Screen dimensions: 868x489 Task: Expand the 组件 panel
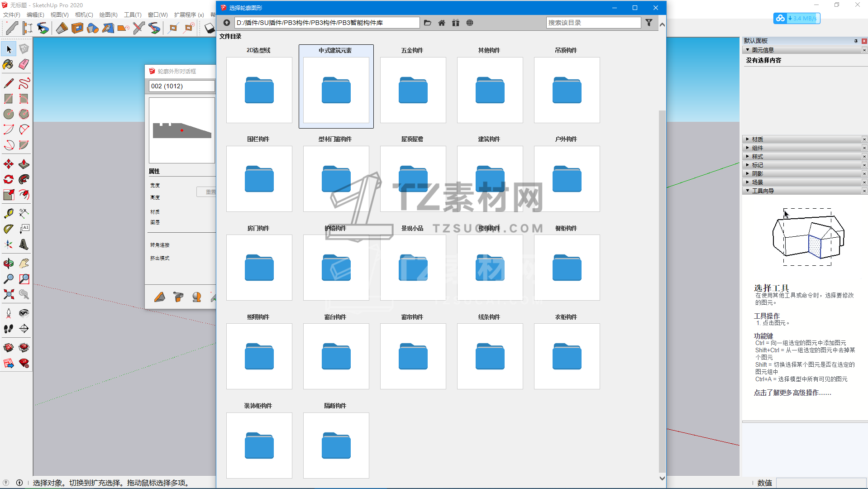pos(748,148)
